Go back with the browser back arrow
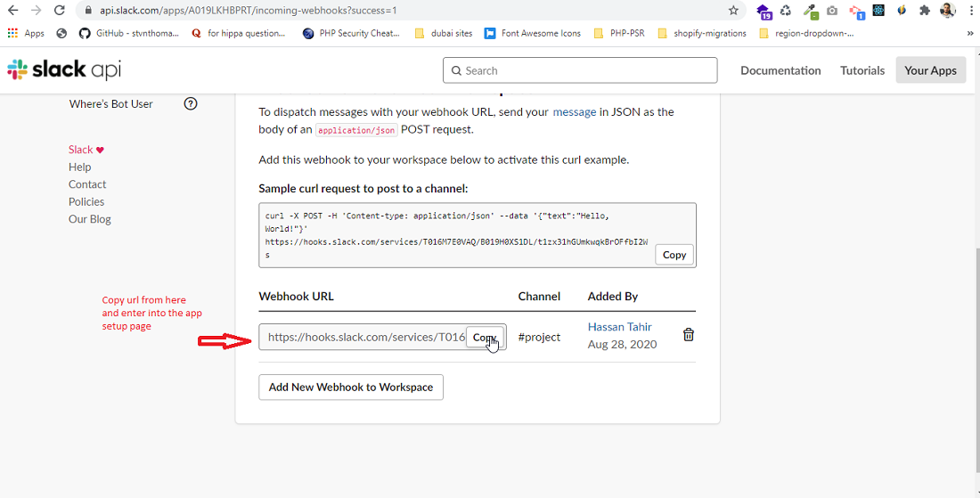The height and width of the screenshot is (498, 980). (x=13, y=11)
